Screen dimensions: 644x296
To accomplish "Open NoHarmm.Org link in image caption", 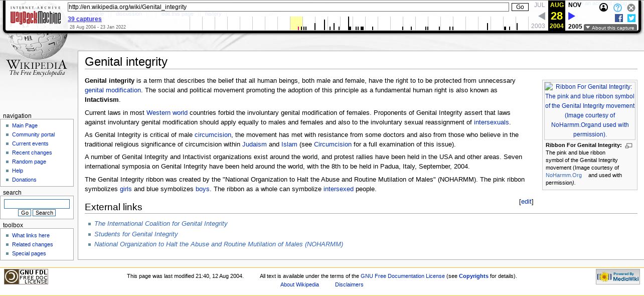I will (564, 176).
